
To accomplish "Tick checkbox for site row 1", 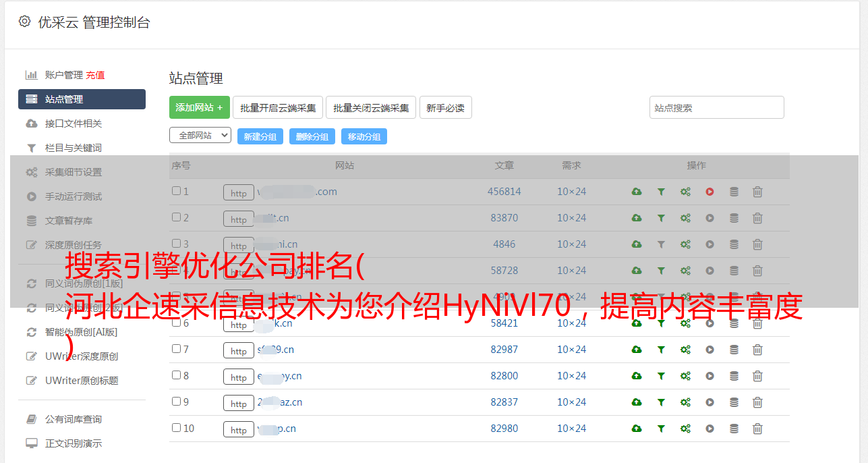I will point(176,191).
